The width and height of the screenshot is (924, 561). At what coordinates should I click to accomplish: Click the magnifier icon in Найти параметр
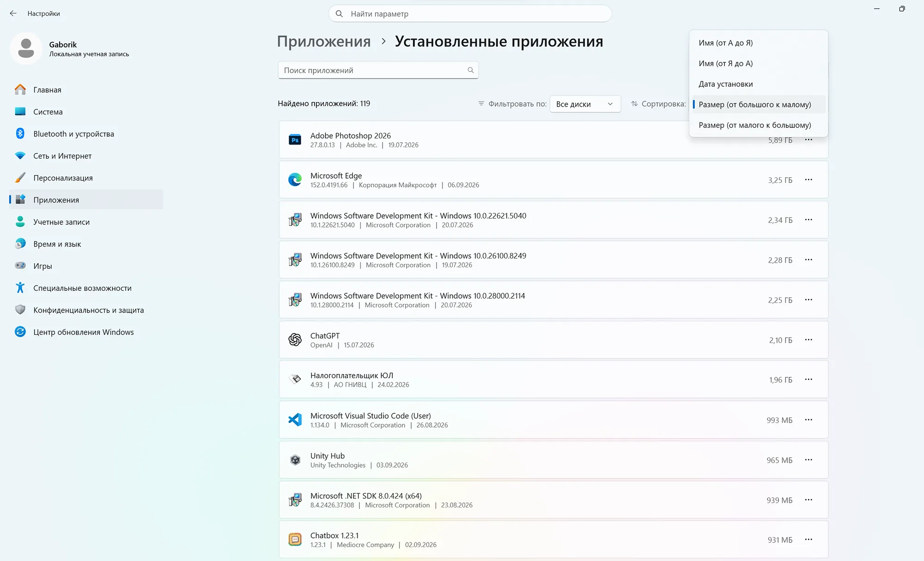pyautogui.click(x=339, y=14)
